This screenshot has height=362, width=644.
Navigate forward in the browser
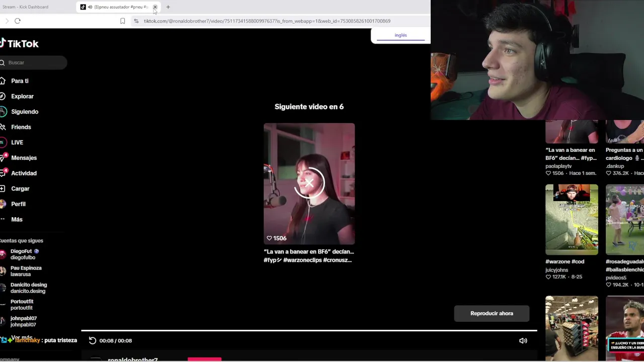pyautogui.click(x=7, y=21)
